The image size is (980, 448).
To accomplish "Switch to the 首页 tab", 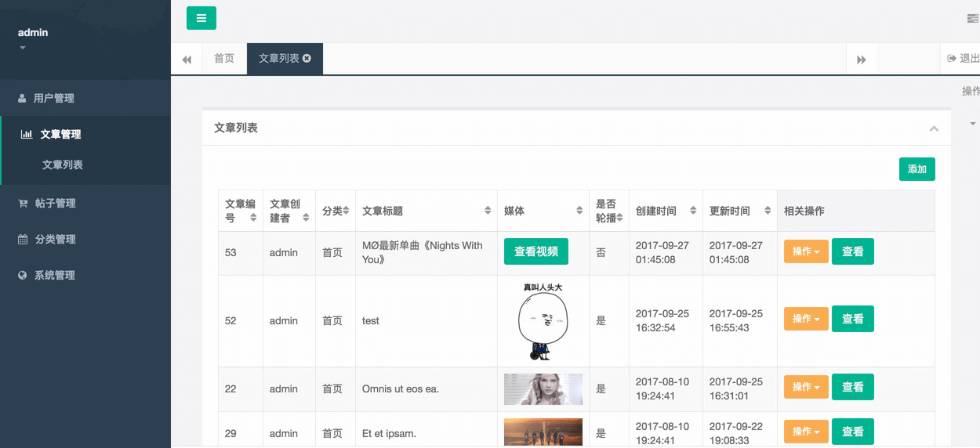I will tap(224, 59).
